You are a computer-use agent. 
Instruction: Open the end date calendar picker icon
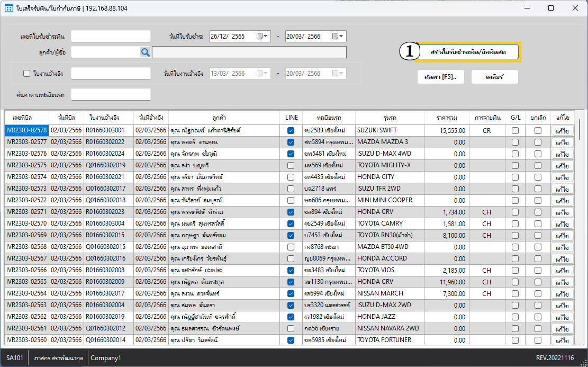coord(336,37)
